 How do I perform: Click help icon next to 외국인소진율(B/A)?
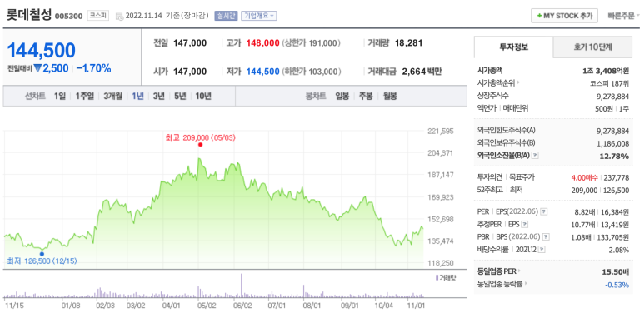[x=535, y=156]
